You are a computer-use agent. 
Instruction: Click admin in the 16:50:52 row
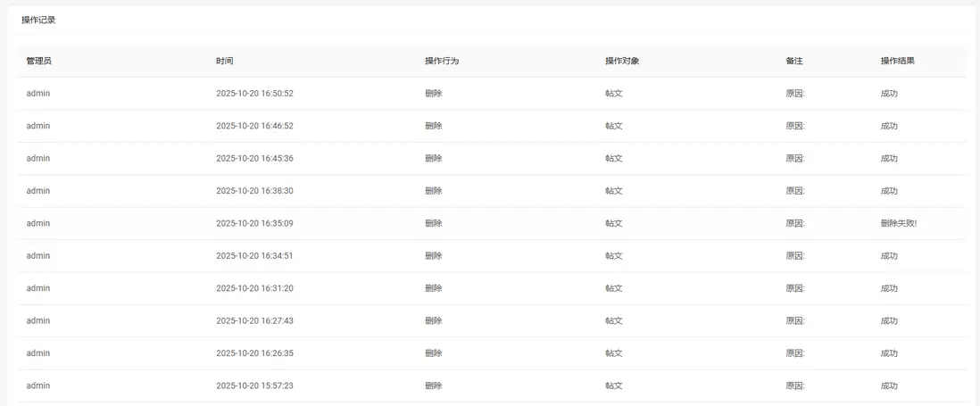click(x=38, y=94)
